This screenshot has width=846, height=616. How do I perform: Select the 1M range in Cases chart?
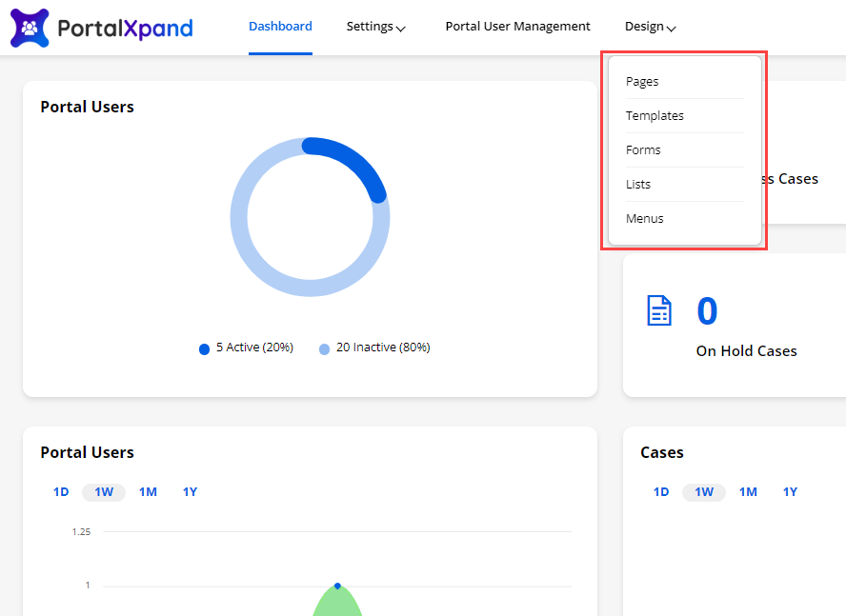tap(748, 492)
